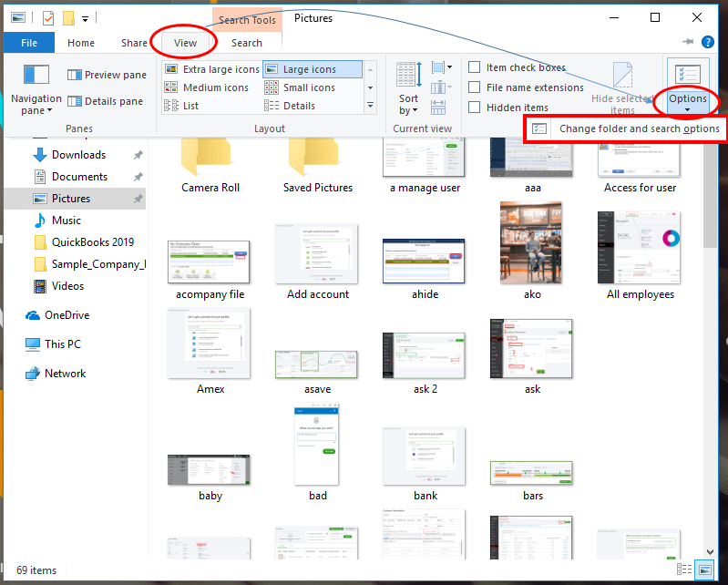Switch to the Share tab
This screenshot has width=728, height=585.
coord(134,43)
